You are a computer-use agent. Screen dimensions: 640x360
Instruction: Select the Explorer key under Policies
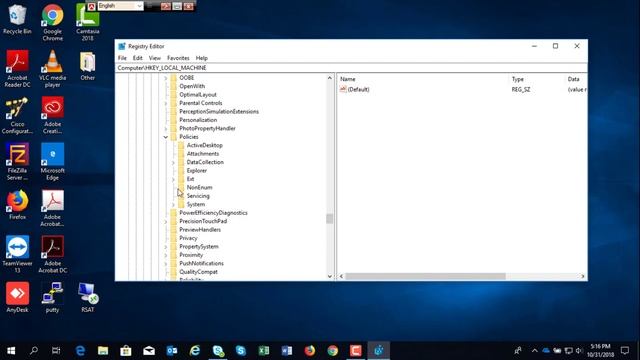pyautogui.click(x=197, y=171)
